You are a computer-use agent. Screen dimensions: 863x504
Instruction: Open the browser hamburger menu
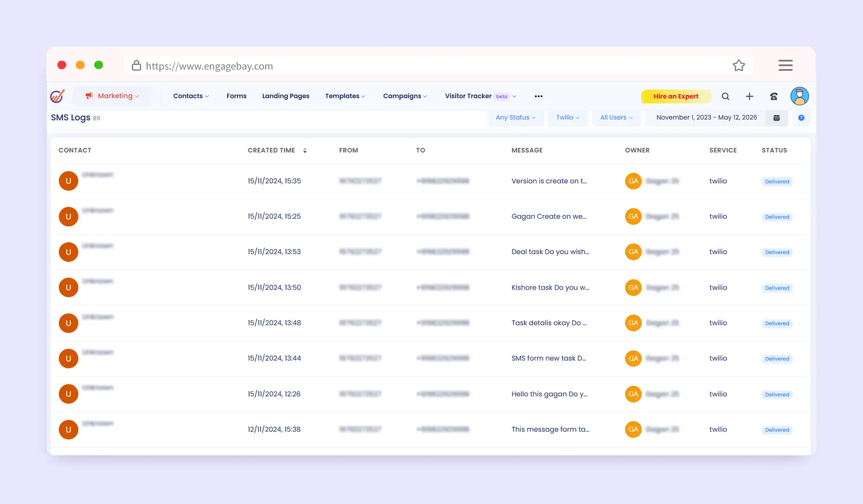tap(785, 65)
